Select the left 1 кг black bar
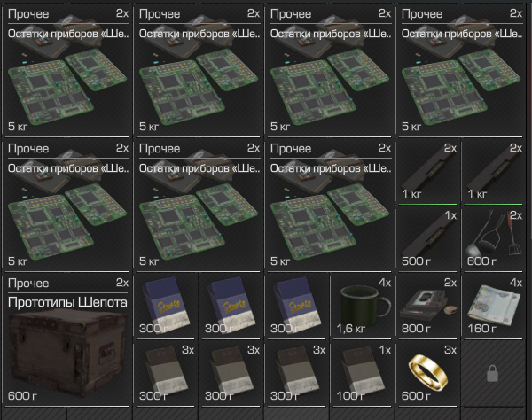Viewport: 532px width, 420px height. tap(427, 172)
